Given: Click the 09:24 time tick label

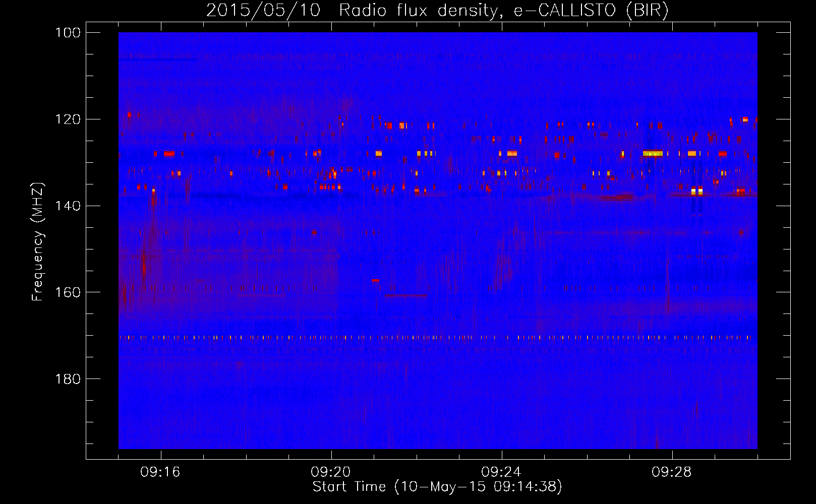Looking at the screenshot, I should coord(502,472).
